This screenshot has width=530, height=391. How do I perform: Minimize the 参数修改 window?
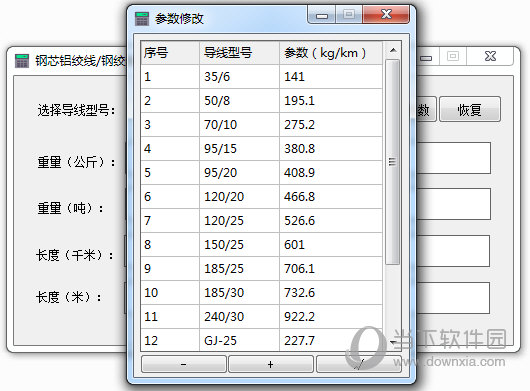(322, 15)
